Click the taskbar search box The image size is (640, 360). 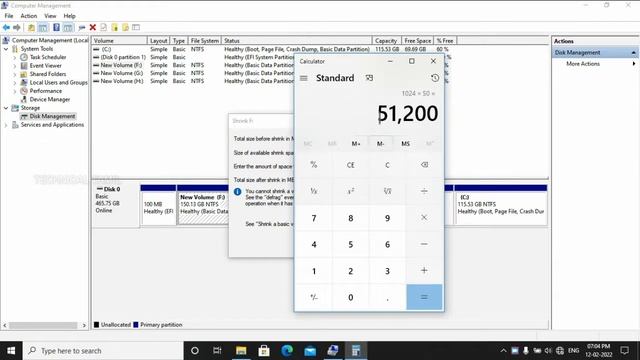103,351
